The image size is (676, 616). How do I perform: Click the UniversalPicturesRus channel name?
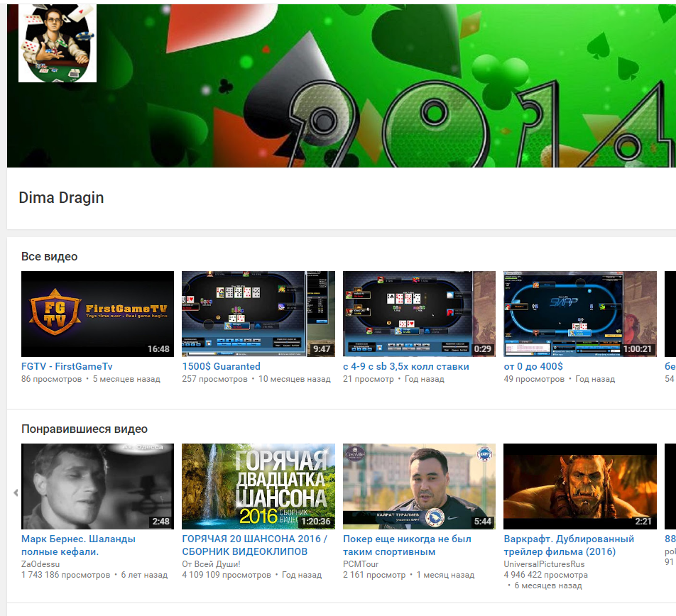[x=544, y=564]
